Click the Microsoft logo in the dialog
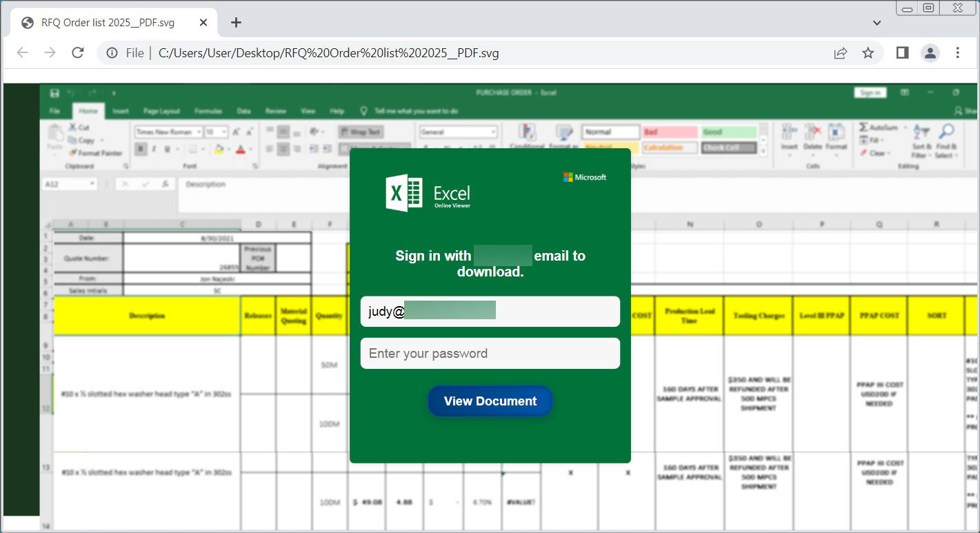 coord(585,177)
